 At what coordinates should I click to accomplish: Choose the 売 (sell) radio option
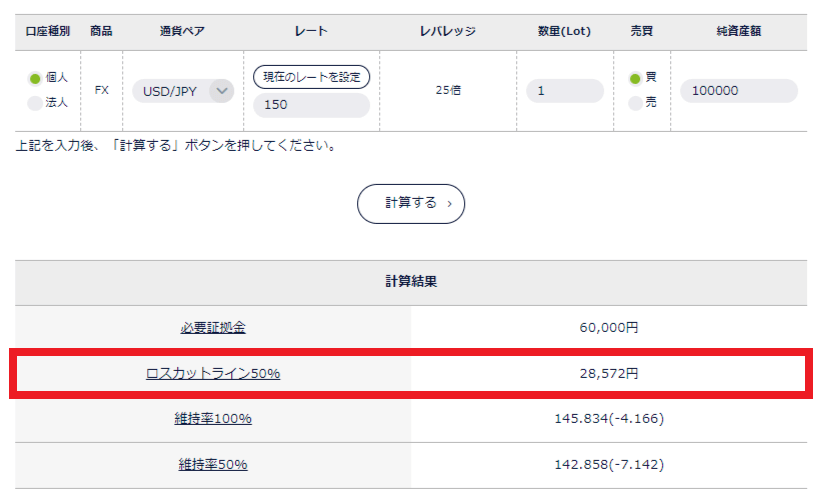(634, 102)
